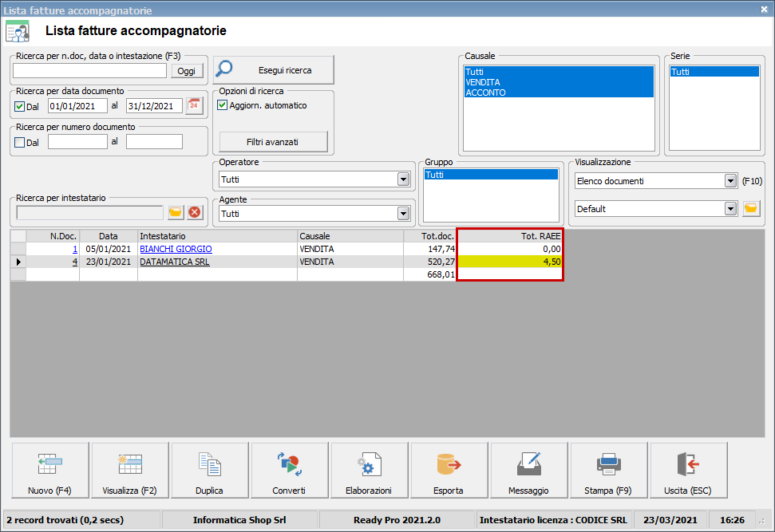The height and width of the screenshot is (532, 775).
Task: Expand the Agente dropdown
Action: [404, 214]
